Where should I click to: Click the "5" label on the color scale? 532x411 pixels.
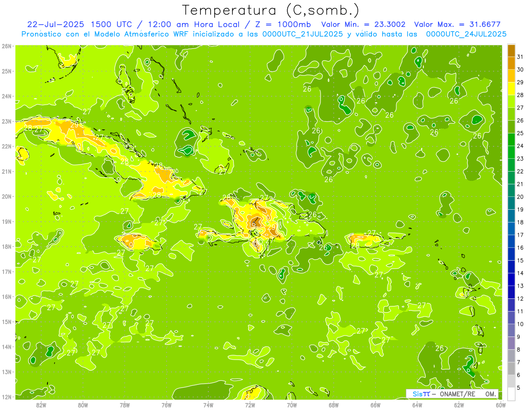519,388
